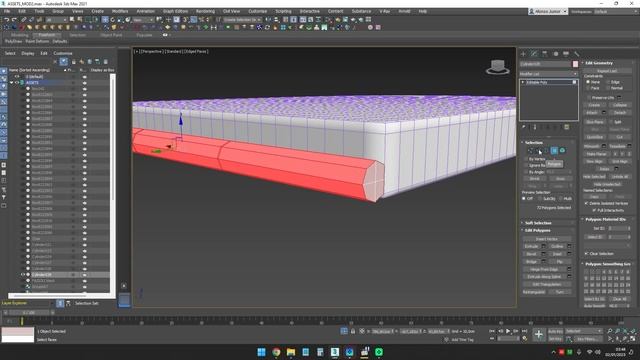
Task: Click Configure Modifier Sets icon under stack
Action: click(x=567, y=127)
